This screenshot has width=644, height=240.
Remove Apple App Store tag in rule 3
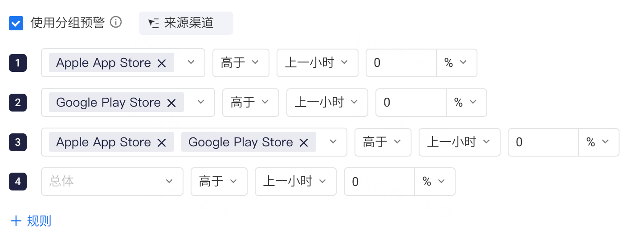(162, 143)
